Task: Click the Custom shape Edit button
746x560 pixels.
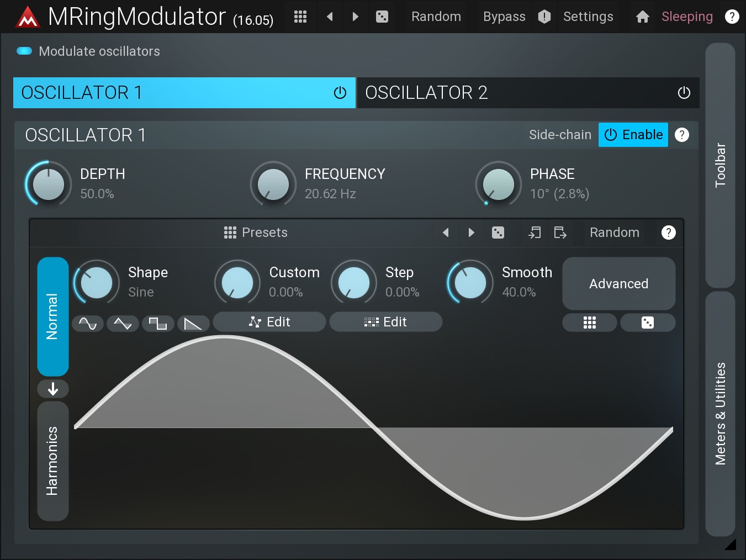Action: [269, 322]
